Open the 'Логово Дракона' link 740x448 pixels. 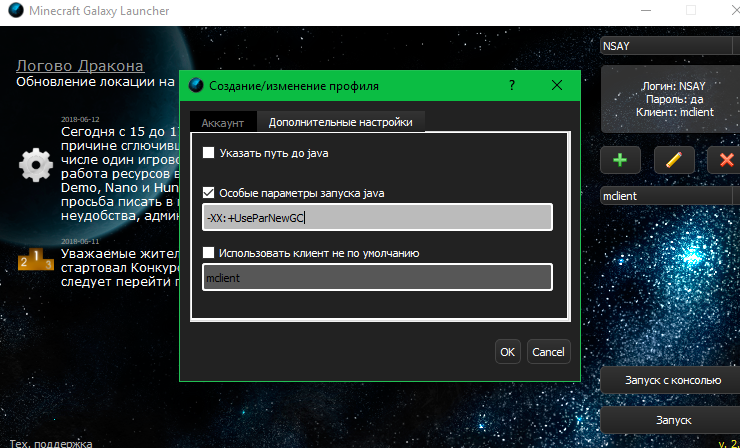(x=80, y=66)
